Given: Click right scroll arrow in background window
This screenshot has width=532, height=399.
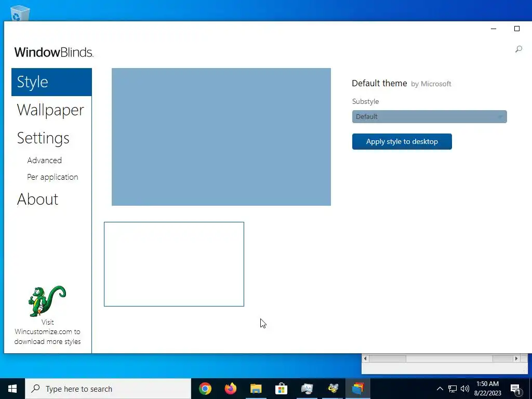Looking at the screenshot, I should tap(516, 358).
